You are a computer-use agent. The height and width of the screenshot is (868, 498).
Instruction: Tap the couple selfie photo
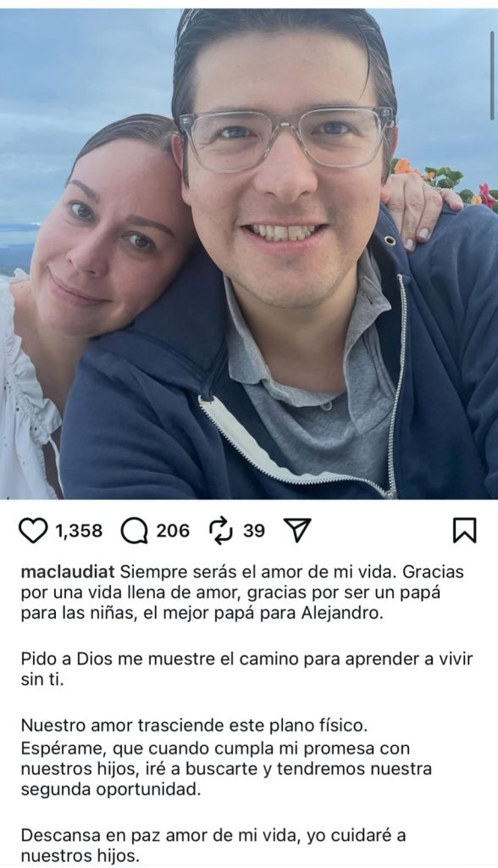pyautogui.click(x=249, y=253)
